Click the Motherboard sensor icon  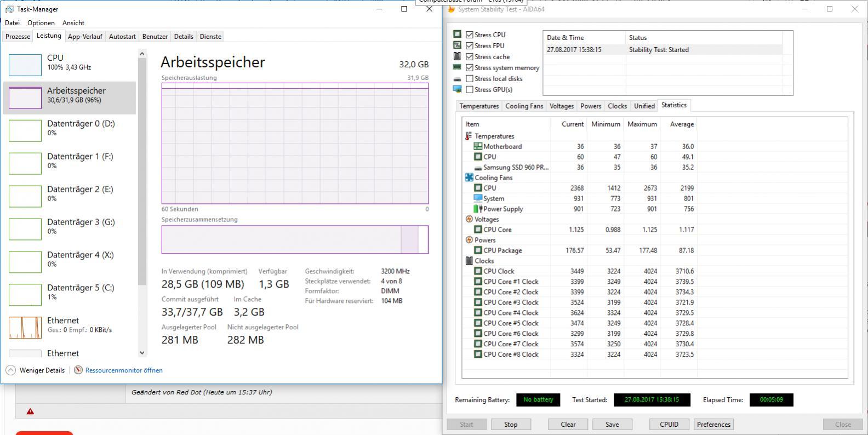point(478,146)
